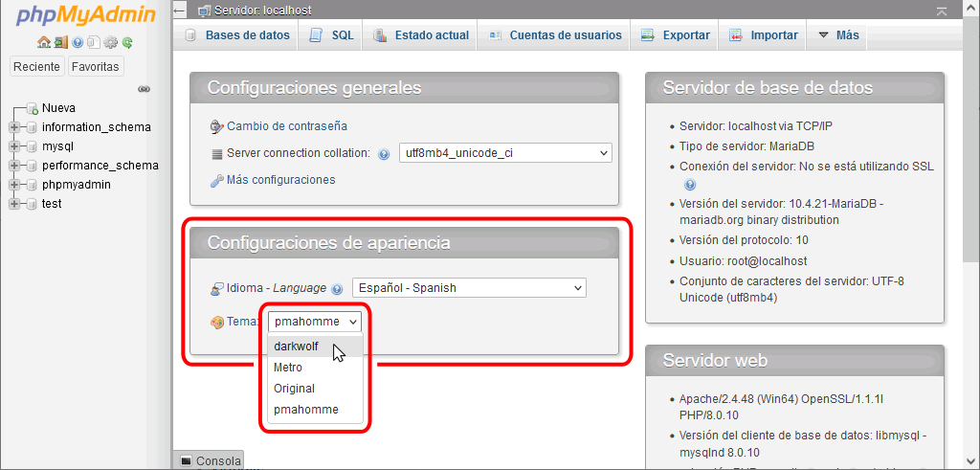980x470 pixels.
Task: Click the information_schema database icon
Action: (x=33, y=127)
